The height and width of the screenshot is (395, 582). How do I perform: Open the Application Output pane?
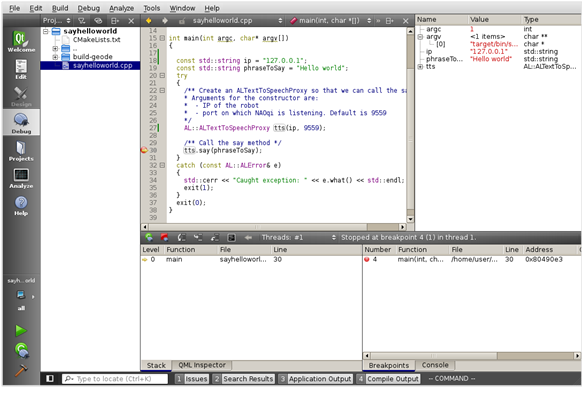(x=315, y=379)
